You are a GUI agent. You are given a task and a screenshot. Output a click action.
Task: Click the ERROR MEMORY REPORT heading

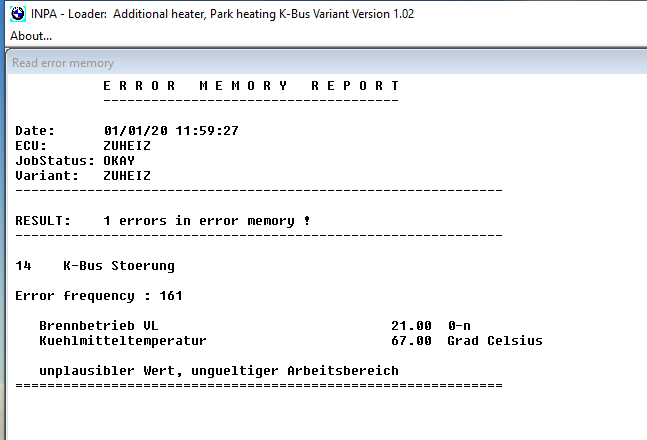(251, 86)
